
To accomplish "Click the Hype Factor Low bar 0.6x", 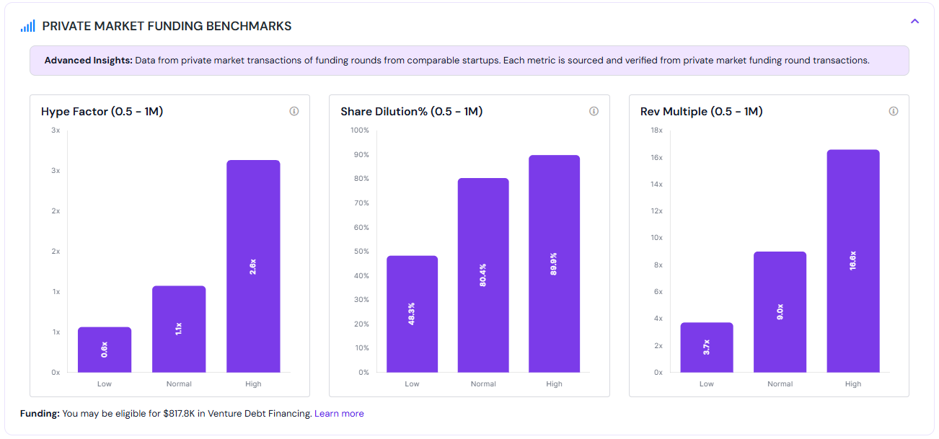I will (x=104, y=350).
